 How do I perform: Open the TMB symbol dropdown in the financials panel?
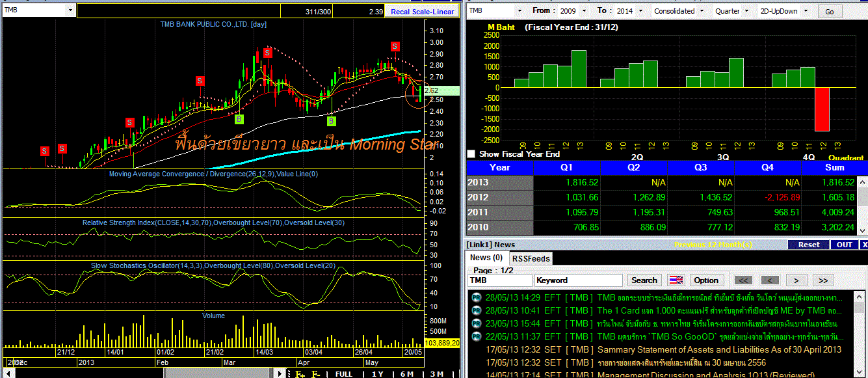(519, 11)
